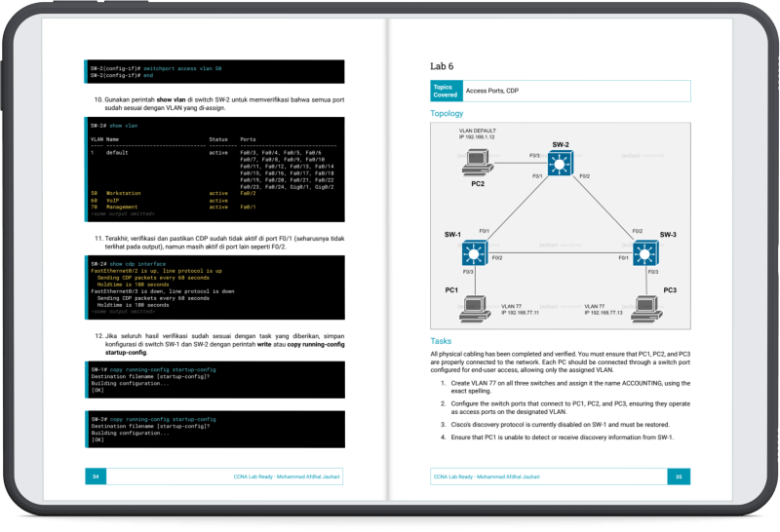Click the footer title on page 35

pos(483,476)
